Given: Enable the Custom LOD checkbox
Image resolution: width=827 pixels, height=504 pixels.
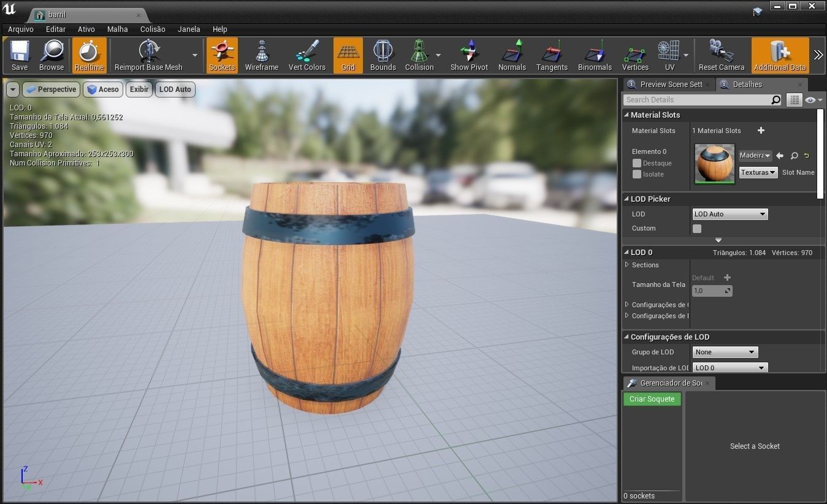Looking at the screenshot, I should pyautogui.click(x=697, y=229).
